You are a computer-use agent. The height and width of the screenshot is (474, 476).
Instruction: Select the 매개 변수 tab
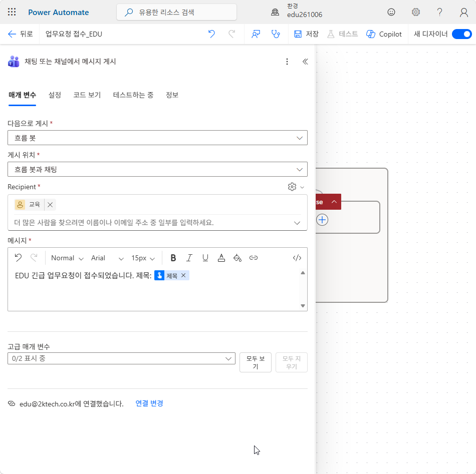point(22,95)
